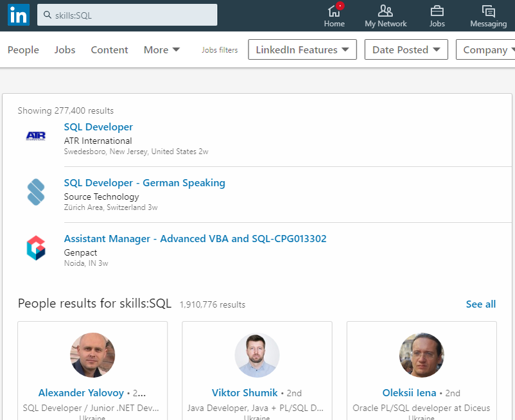The image size is (515, 420).
Task: Open Oleksii Iena's profile name
Action: (x=409, y=392)
